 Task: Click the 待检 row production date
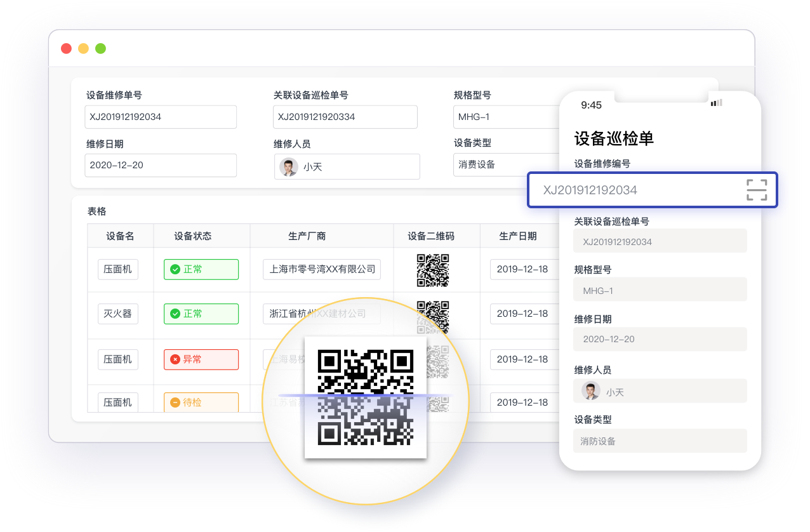pos(524,402)
